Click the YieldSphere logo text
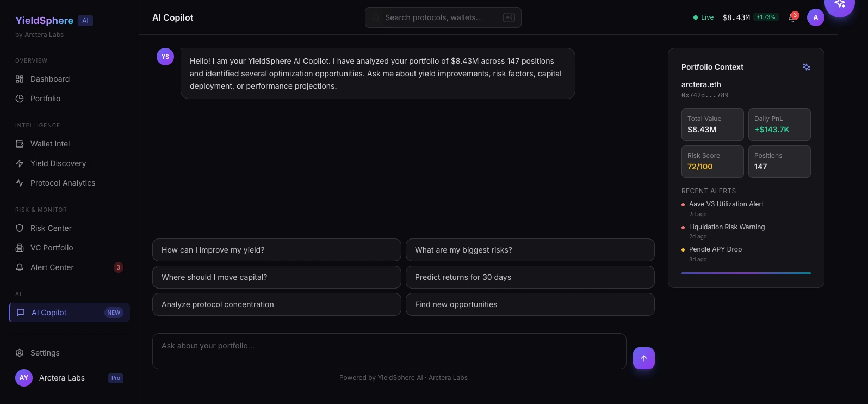This screenshot has height=404, width=868. 44,21
